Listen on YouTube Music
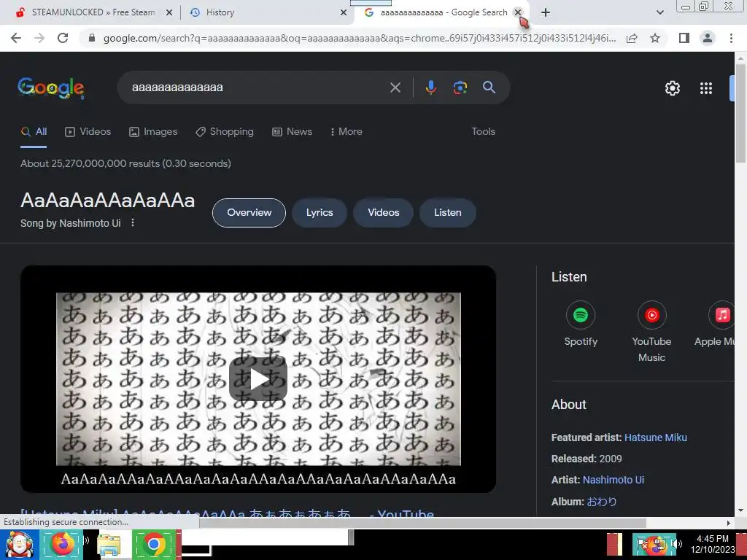 click(651, 332)
